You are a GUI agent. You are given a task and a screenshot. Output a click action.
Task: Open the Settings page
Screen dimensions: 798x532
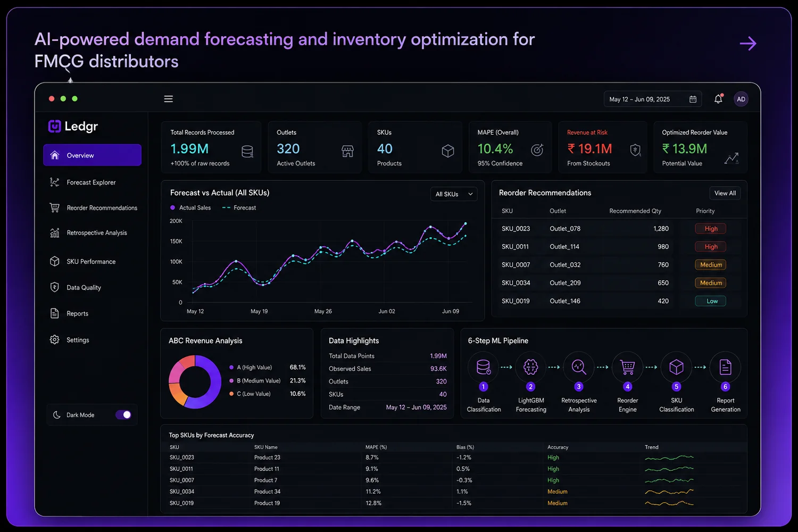pos(78,340)
